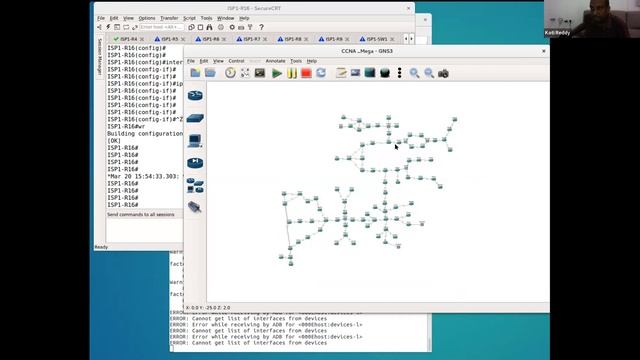Browse security devices in GNS3 sidebar
This screenshot has width=640, height=360.
coord(195,163)
